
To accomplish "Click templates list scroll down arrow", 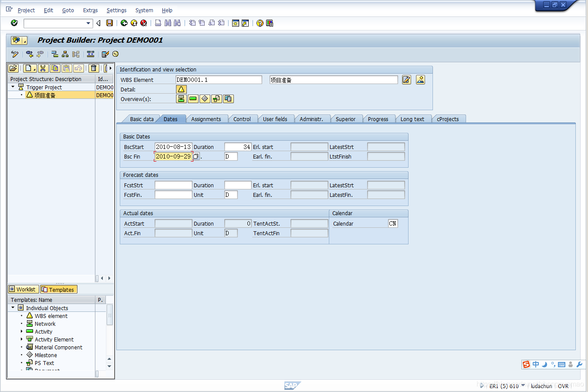I will pos(109,366).
